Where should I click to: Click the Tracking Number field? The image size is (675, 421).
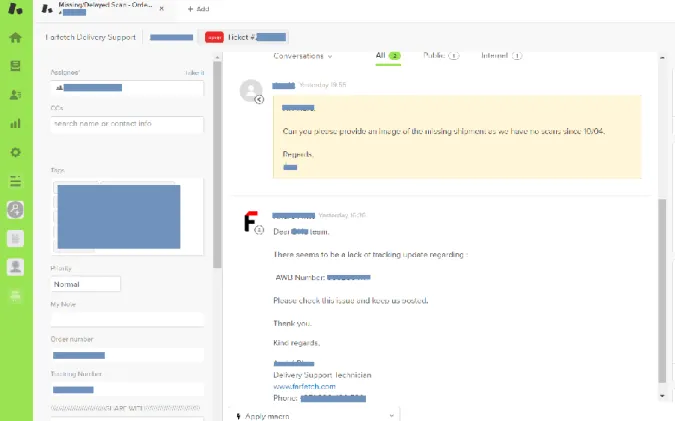(127, 390)
